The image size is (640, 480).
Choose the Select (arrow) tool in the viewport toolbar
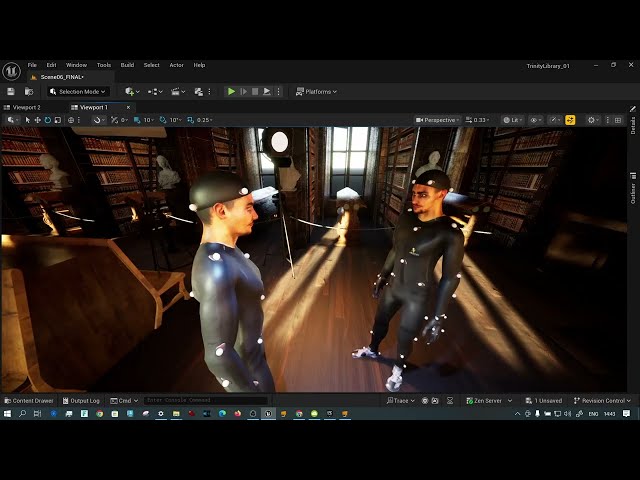(27, 120)
